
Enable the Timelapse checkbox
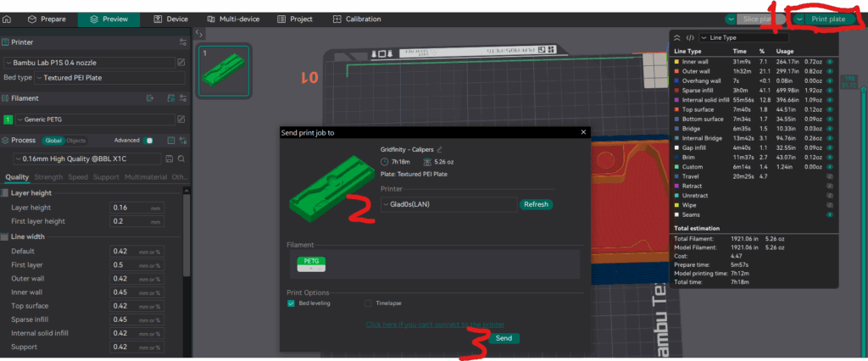tap(368, 303)
